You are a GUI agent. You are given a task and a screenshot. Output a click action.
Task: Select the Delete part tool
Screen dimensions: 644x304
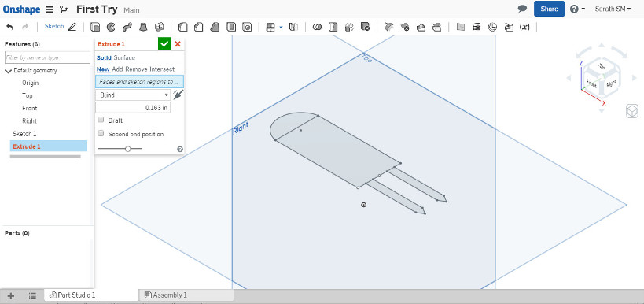pos(365,27)
